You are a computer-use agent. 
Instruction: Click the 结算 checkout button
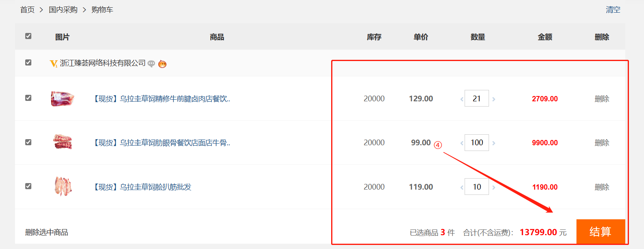pyautogui.click(x=600, y=232)
